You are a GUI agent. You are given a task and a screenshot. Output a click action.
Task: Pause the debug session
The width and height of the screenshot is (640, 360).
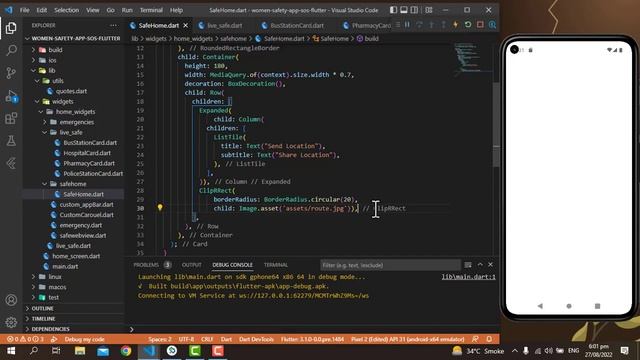point(407,25)
